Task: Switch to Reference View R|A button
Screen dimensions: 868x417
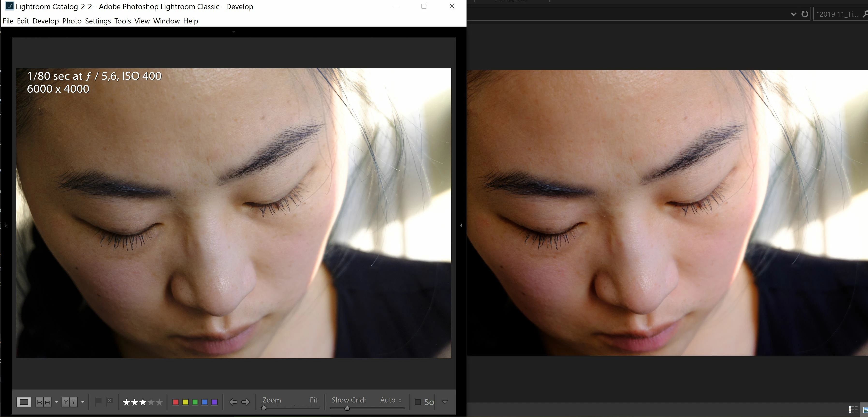Action: (44, 402)
